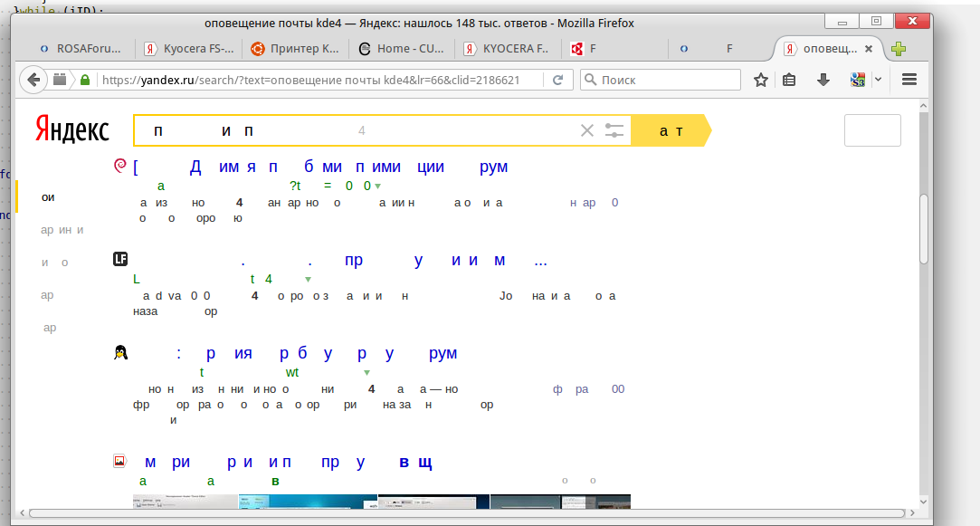Open a new tab with the green plus
Viewport: 980px width, 526px height.
click(899, 49)
